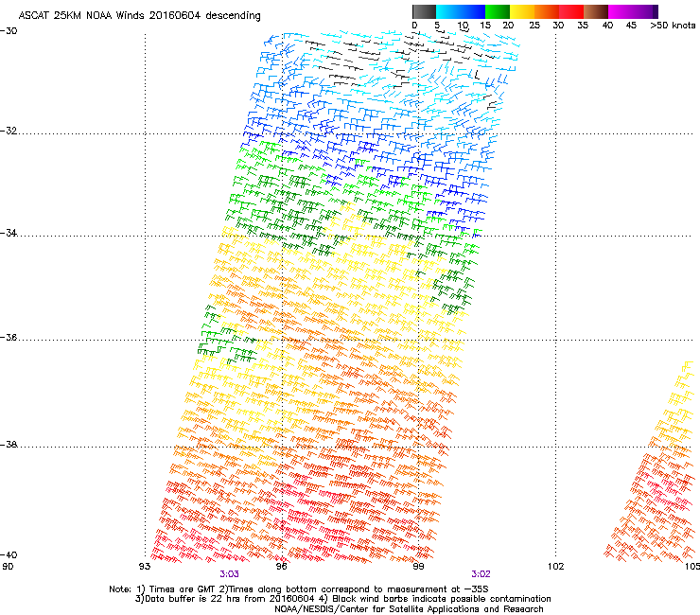Viewport: 700px width, 615px height.
Task: Click the red 30-35 knots color band
Action: [x=571, y=11]
